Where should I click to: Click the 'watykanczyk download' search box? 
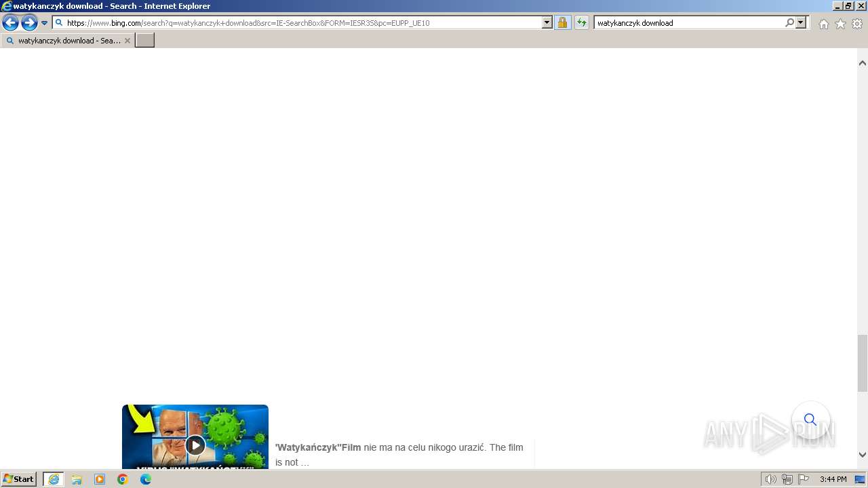(x=688, y=23)
